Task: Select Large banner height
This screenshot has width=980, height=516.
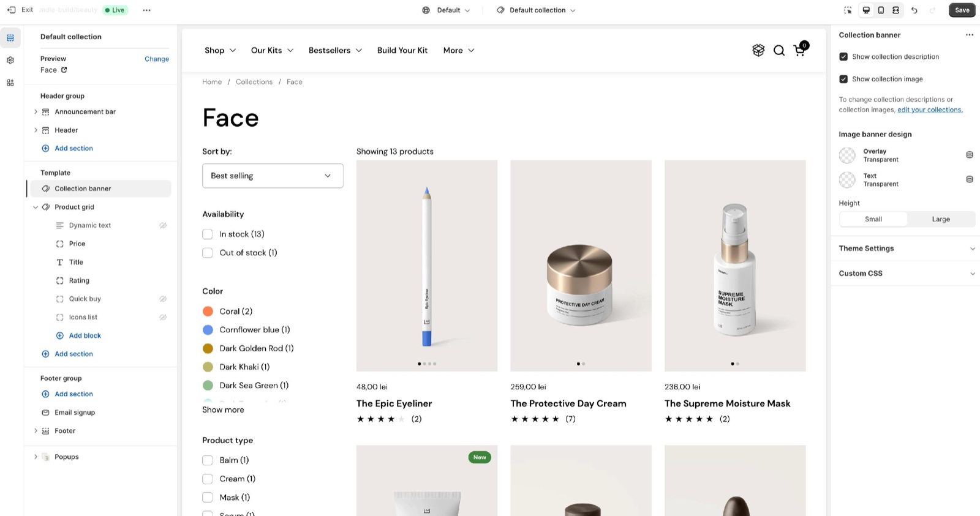Action: (941, 219)
